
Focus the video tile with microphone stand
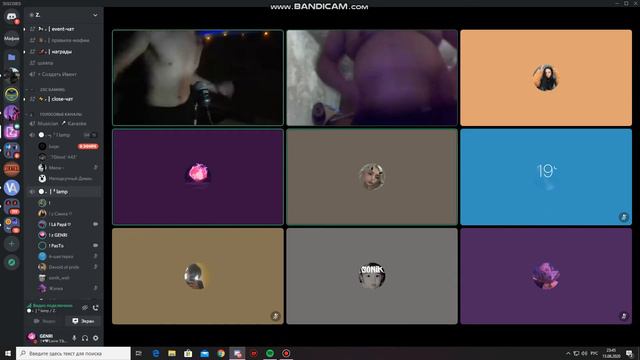(x=198, y=78)
